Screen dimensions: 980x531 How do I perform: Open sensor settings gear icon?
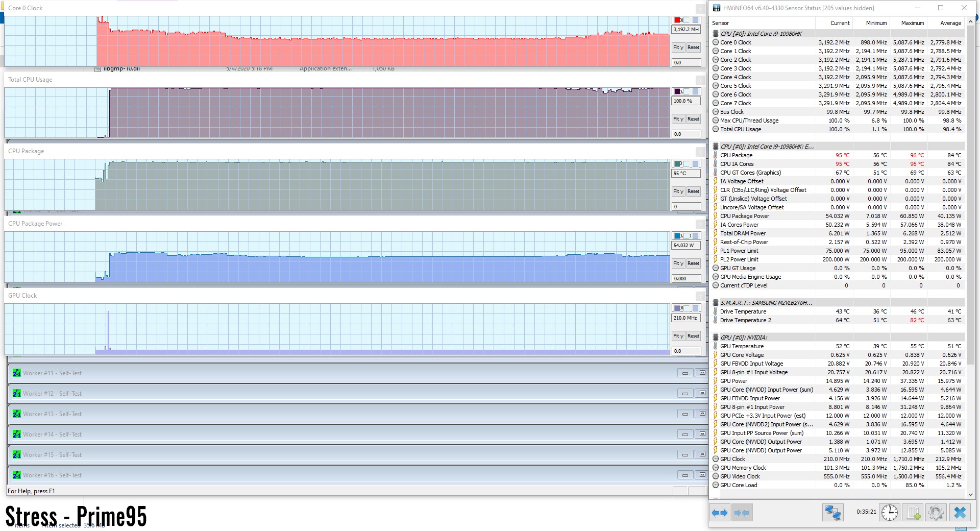tap(936, 513)
